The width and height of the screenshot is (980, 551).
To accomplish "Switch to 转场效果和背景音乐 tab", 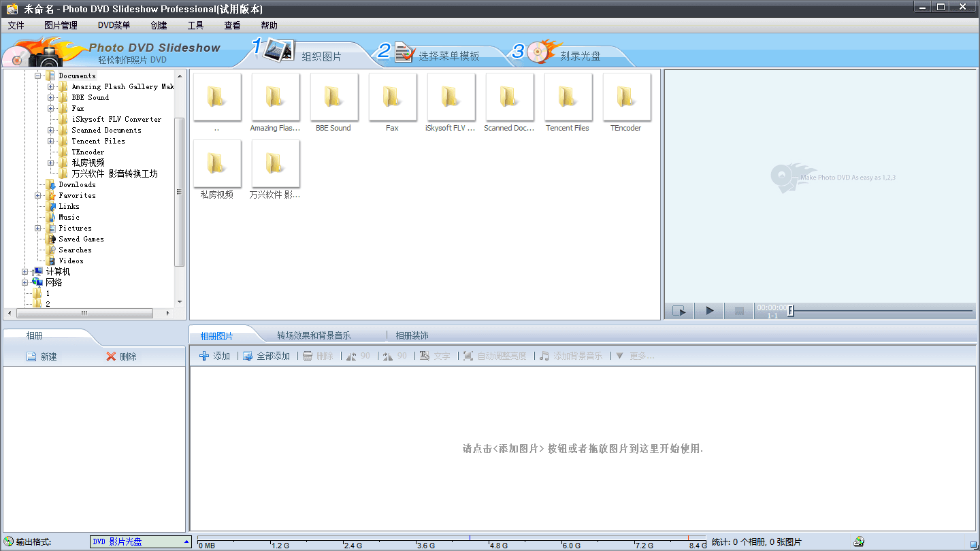I will pos(314,335).
